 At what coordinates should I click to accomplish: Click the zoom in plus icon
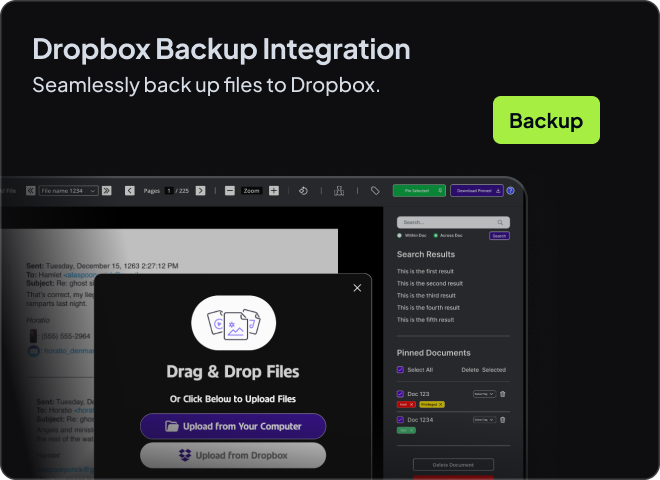coord(274,190)
